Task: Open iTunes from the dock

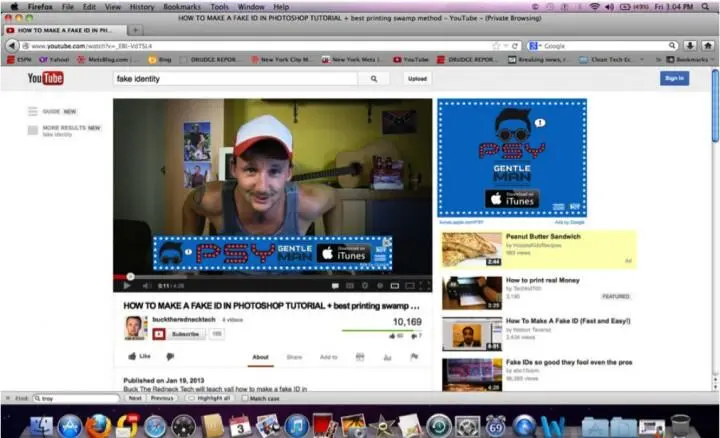Action: tap(297, 427)
